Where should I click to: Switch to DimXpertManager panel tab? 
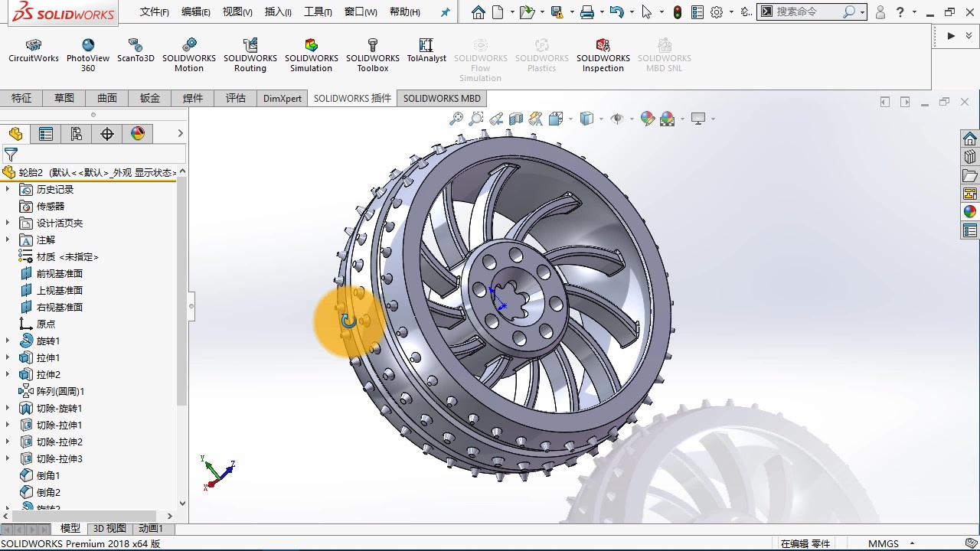click(x=107, y=134)
